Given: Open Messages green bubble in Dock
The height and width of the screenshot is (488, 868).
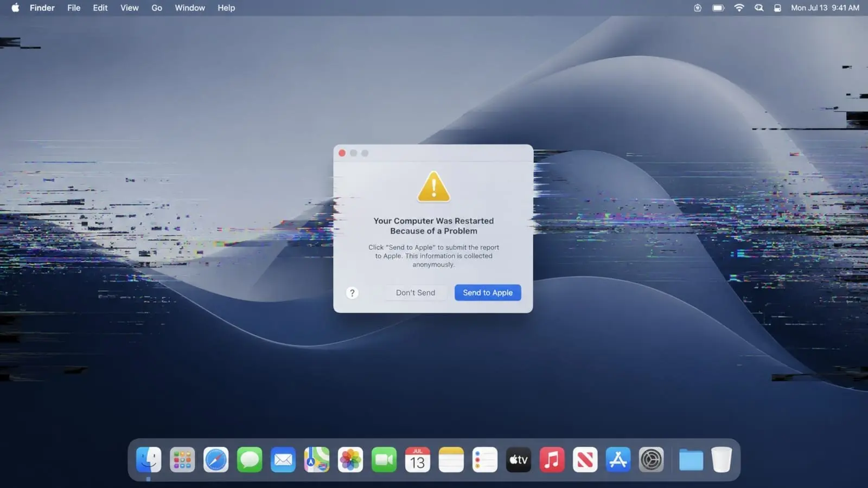Looking at the screenshot, I should (x=250, y=460).
